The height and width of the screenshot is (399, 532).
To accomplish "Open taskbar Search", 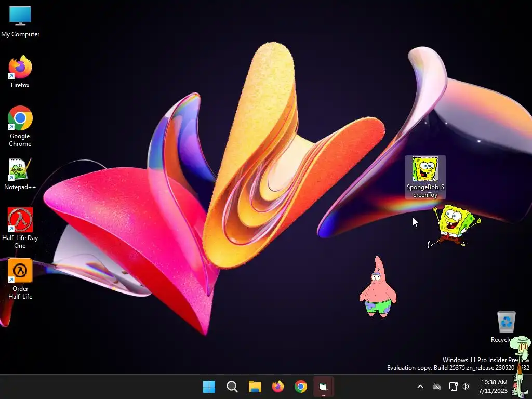I will (232, 387).
